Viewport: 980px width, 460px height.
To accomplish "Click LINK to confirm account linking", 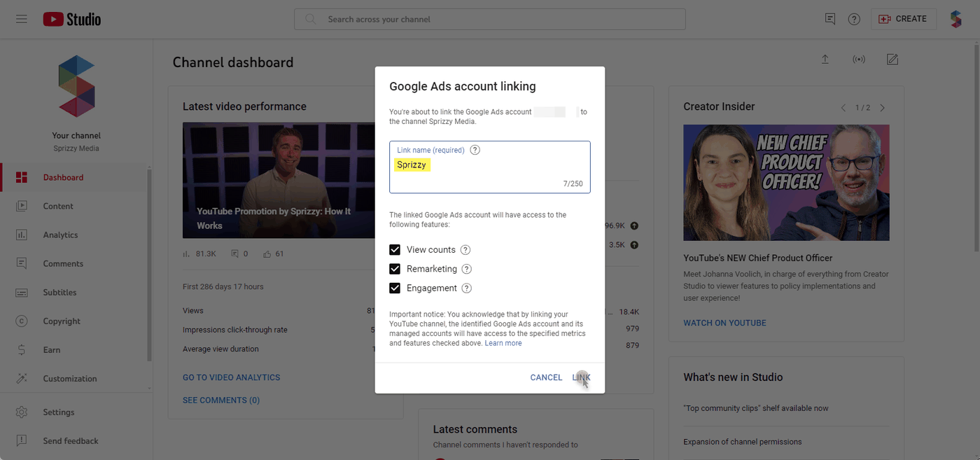I will [581, 377].
